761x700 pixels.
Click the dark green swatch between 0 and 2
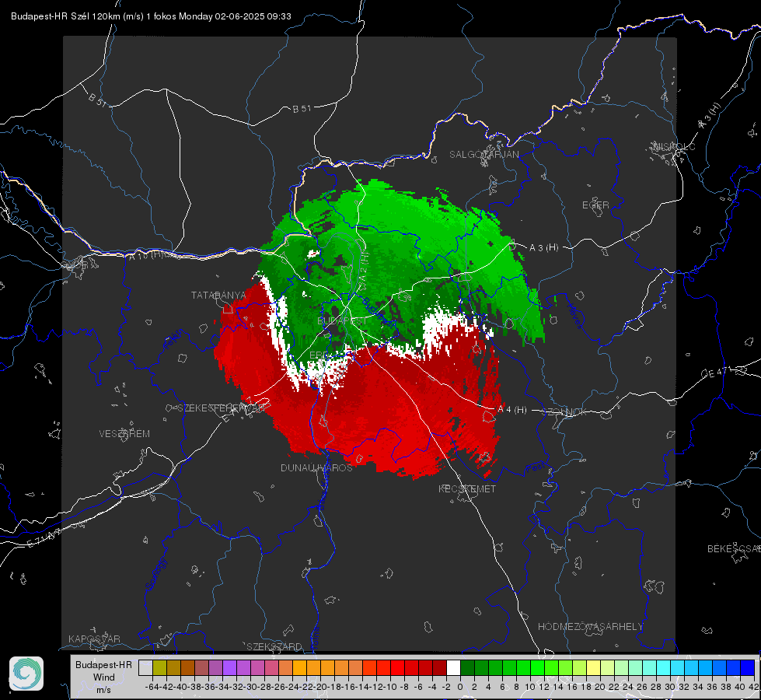tap(467, 667)
